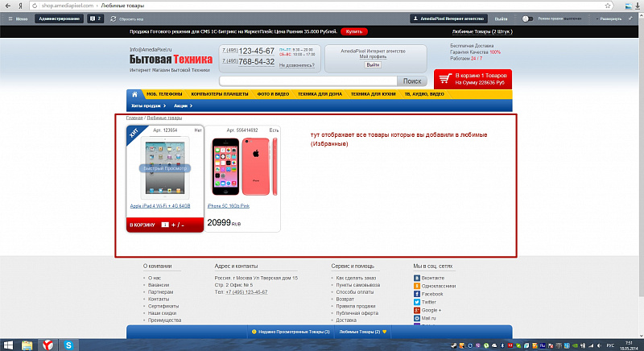
Task: Go home via the house icon in the nav
Action: tap(134, 94)
